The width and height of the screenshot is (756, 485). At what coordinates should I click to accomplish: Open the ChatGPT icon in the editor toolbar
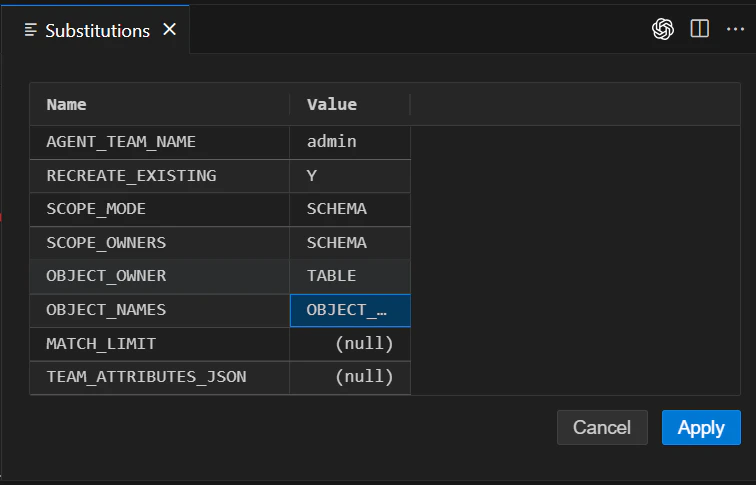click(663, 29)
